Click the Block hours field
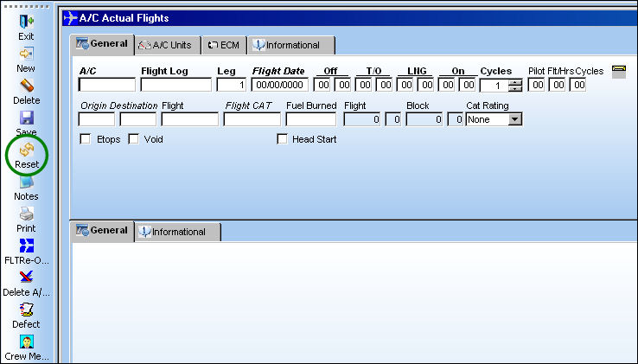Viewport: 638px width, 364px height. (424, 119)
